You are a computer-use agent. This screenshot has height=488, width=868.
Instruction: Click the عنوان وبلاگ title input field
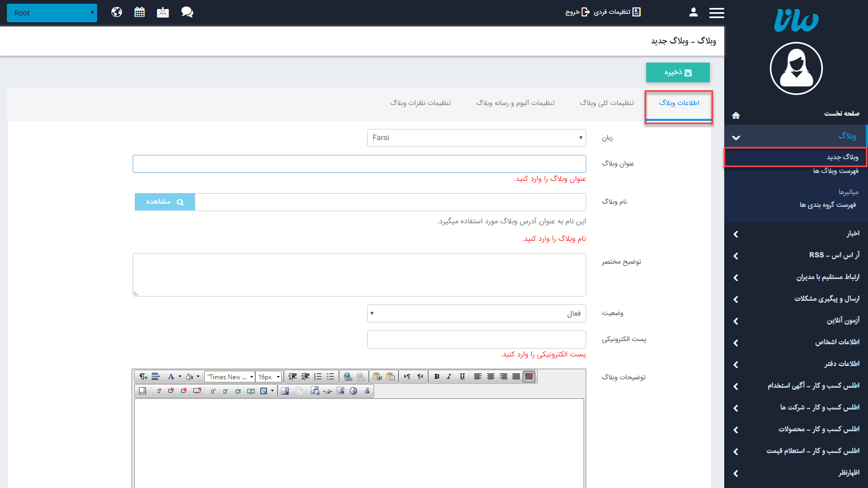coord(359,164)
